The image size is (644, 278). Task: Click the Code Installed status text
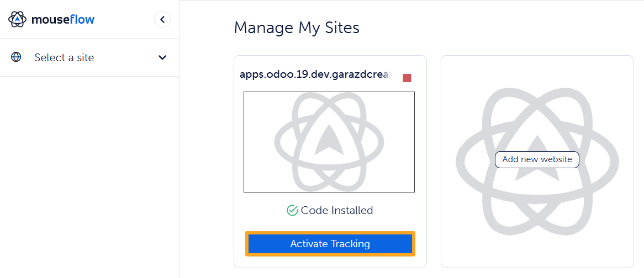(x=337, y=210)
